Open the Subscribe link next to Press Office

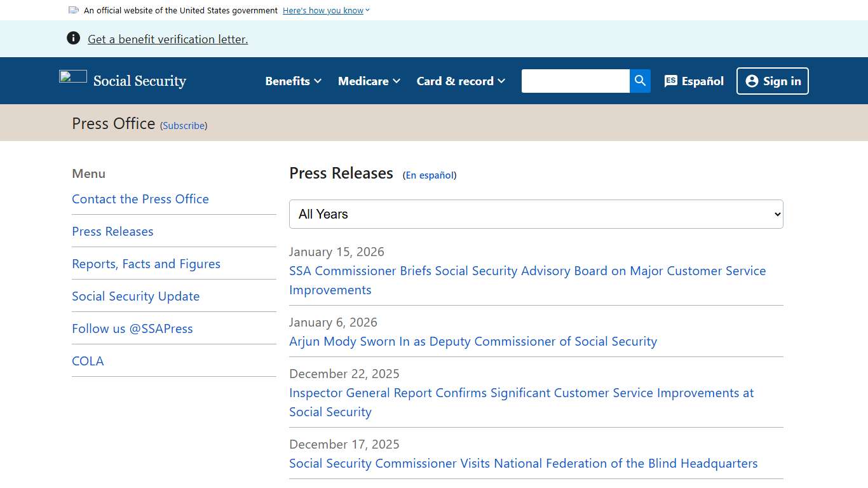(183, 125)
